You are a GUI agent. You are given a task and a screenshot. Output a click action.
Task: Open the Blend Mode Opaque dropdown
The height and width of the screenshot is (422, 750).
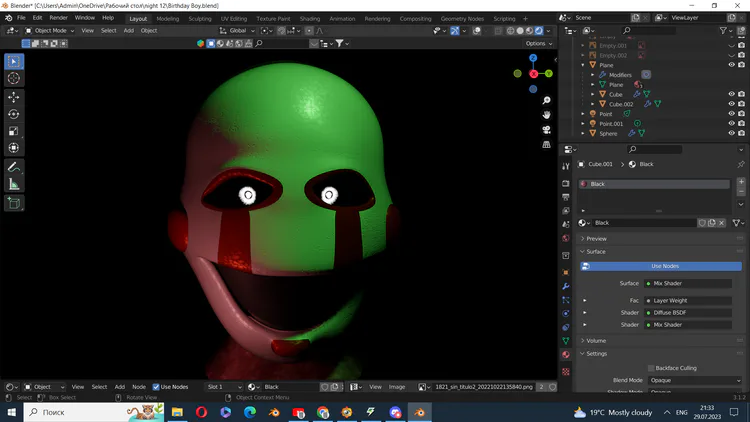click(x=695, y=380)
